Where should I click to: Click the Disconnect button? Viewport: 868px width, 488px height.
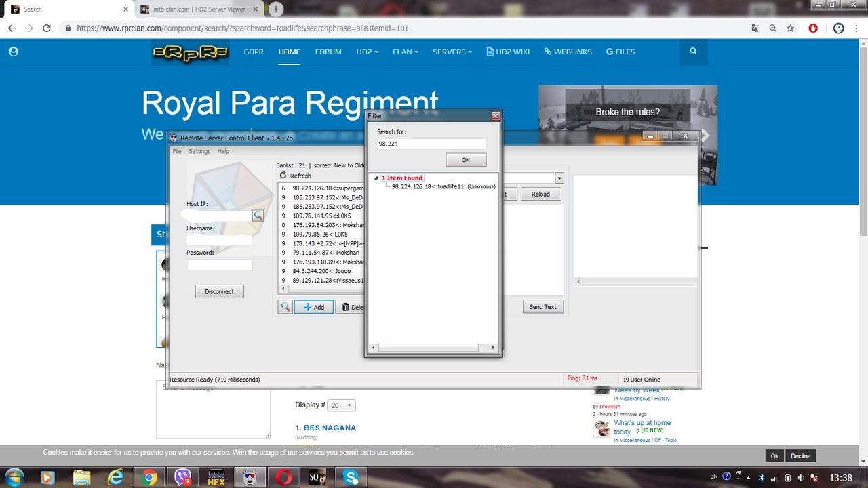pos(219,291)
